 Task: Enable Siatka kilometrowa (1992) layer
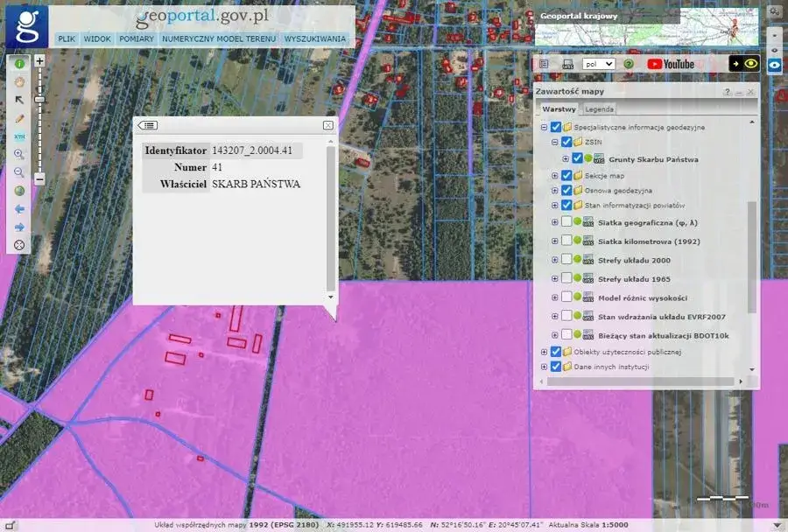tap(566, 241)
